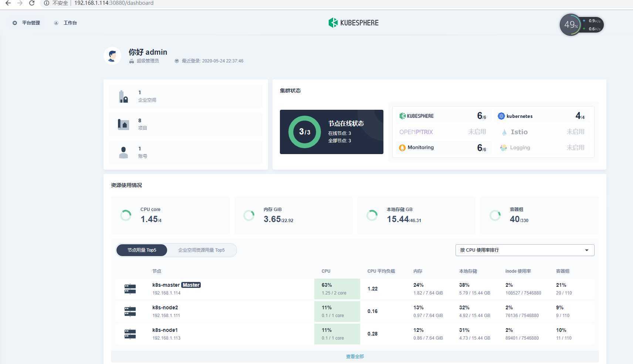The image size is (633, 364).
Task: Click 节点在线状态 heading
Action: click(346, 123)
